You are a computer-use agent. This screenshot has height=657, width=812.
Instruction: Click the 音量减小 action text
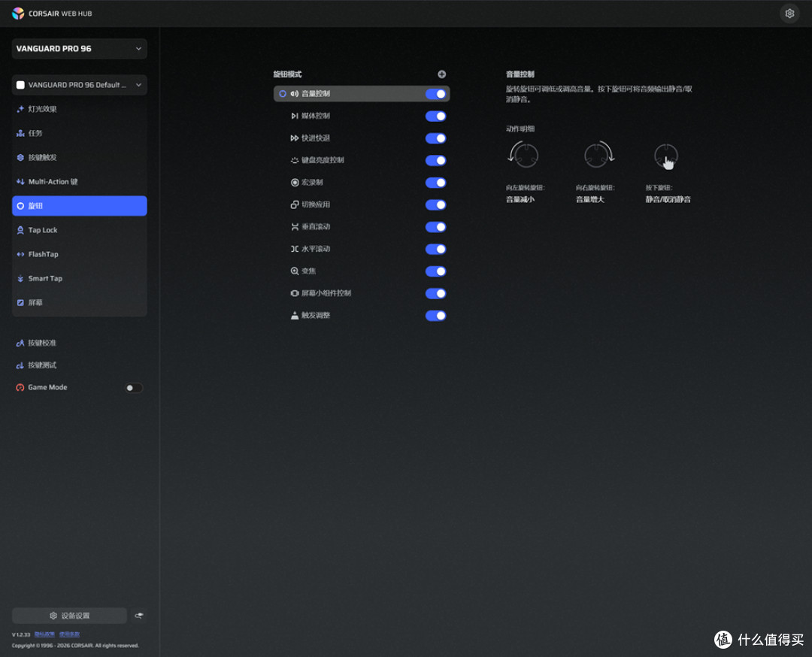[520, 199]
